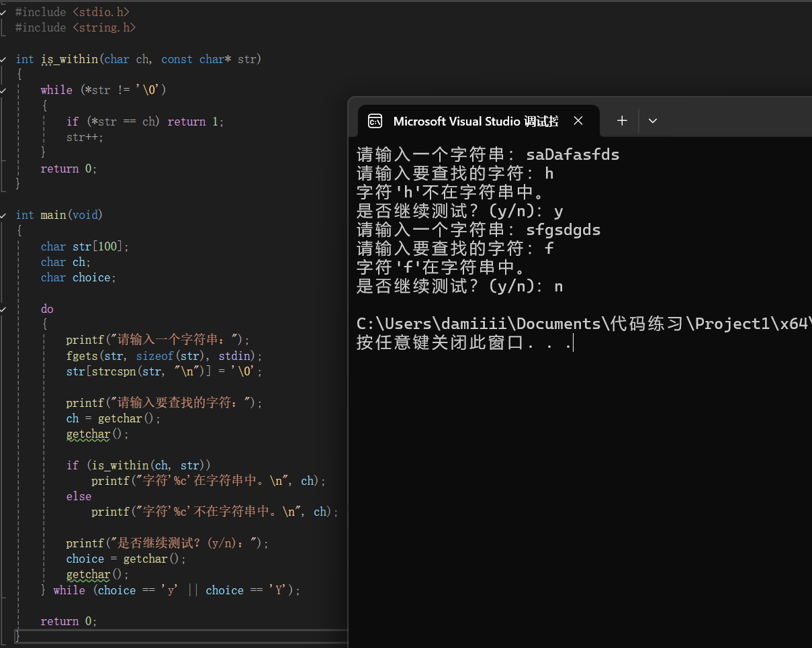This screenshot has height=648, width=812.
Task: Collapse the main function fold marker
Action: pyautogui.click(x=3, y=215)
